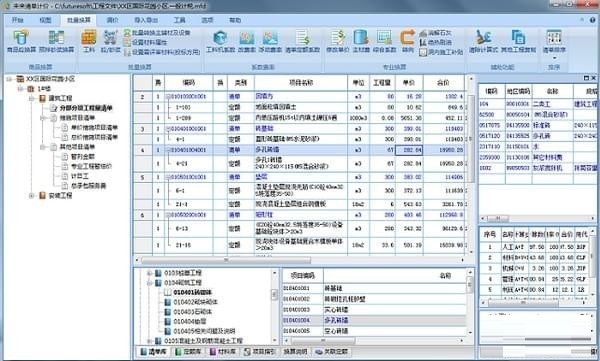This screenshot has height=361, width=600.
Task: Select 010404垫层 in the library tree
Action: click(x=190, y=322)
